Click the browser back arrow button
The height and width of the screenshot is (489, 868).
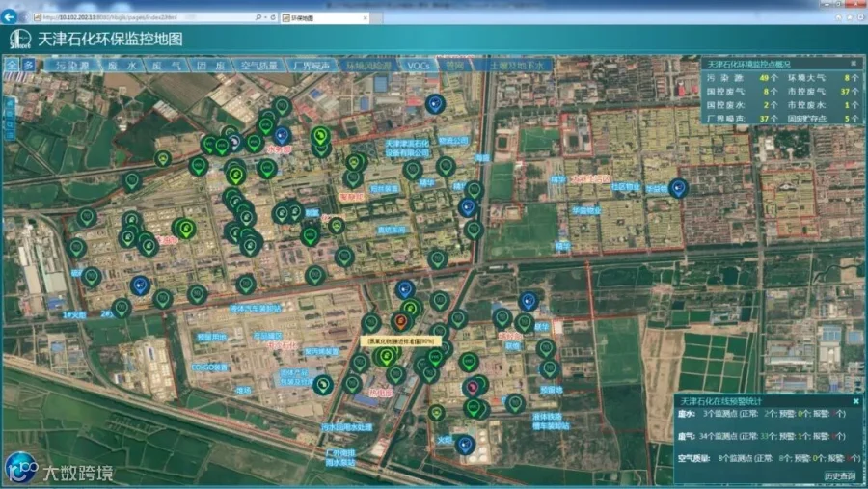click(9, 17)
